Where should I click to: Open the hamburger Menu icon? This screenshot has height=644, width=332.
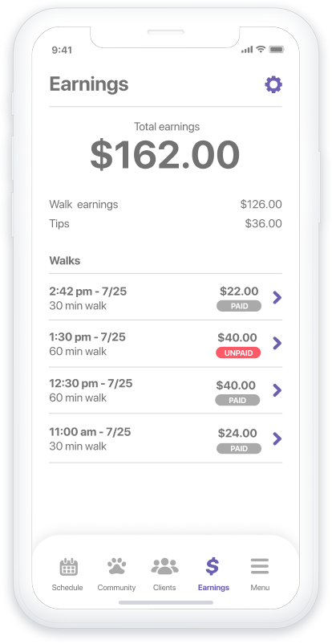260,566
